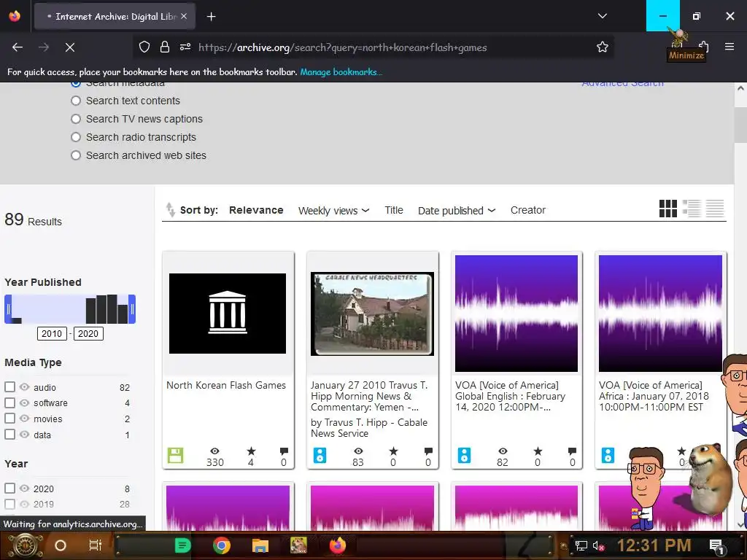Click end year field 2020
This screenshot has width=747, height=560.
point(88,333)
